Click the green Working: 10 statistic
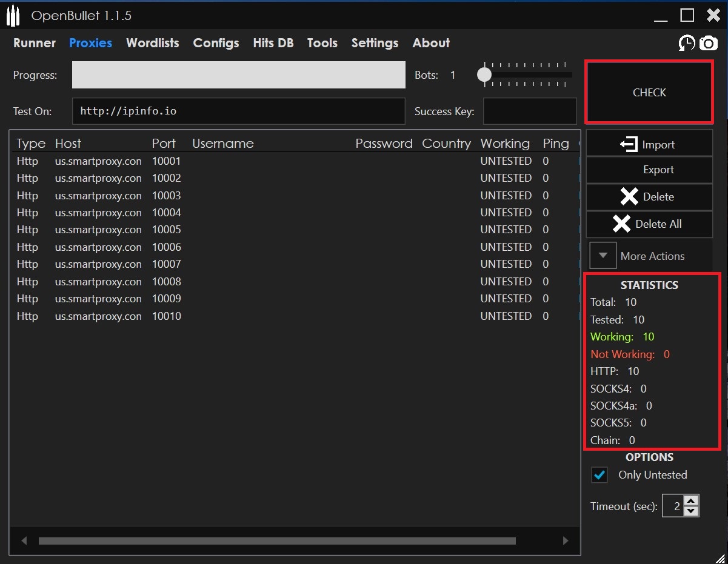The image size is (728, 564). point(623,337)
